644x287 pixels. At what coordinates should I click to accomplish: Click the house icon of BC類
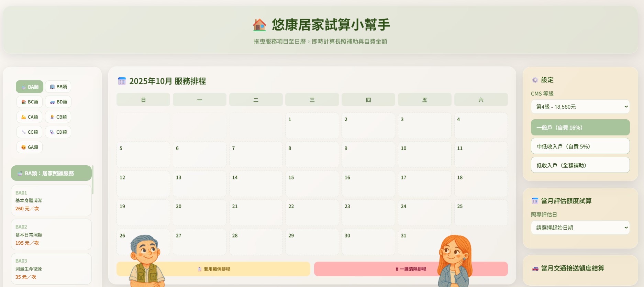(23, 102)
